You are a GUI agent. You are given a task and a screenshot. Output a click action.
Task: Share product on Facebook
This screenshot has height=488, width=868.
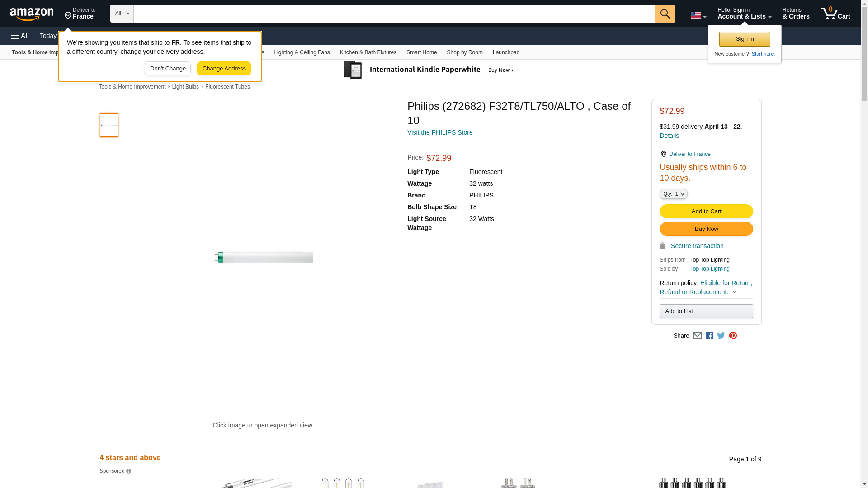pos(709,336)
